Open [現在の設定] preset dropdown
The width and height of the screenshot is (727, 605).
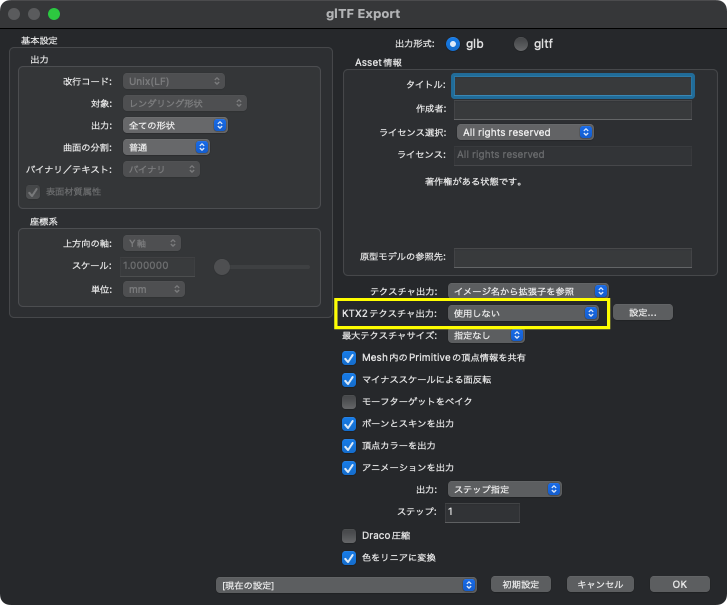click(x=346, y=585)
